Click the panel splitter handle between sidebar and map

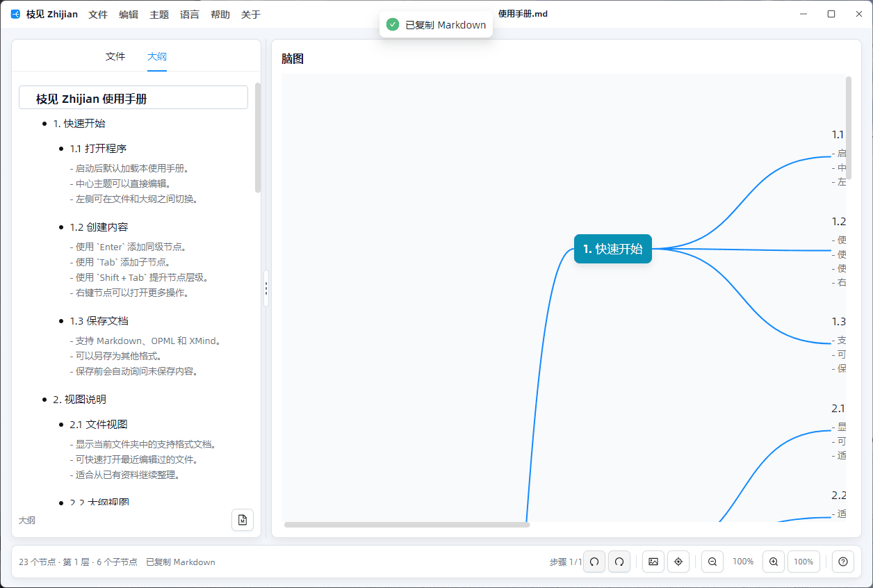point(266,288)
